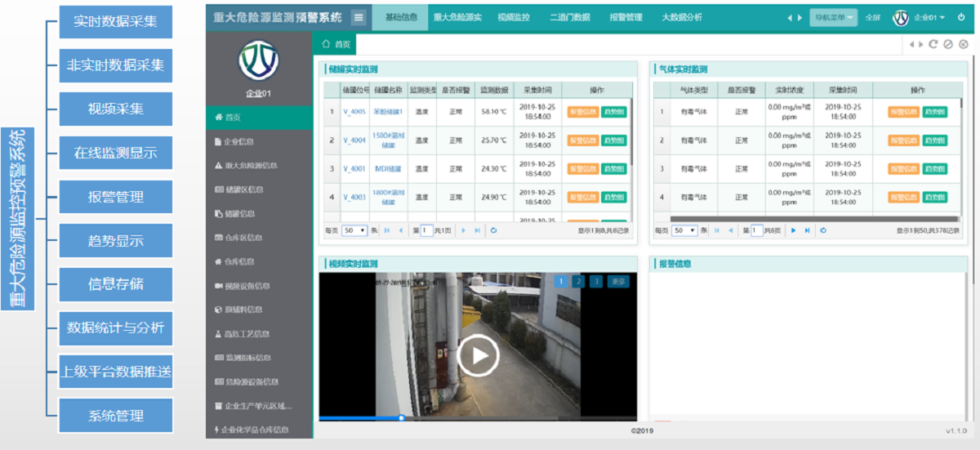This screenshot has height=450, width=980.
Task: Open 企业信息 sidebar item
Action: 259,141
